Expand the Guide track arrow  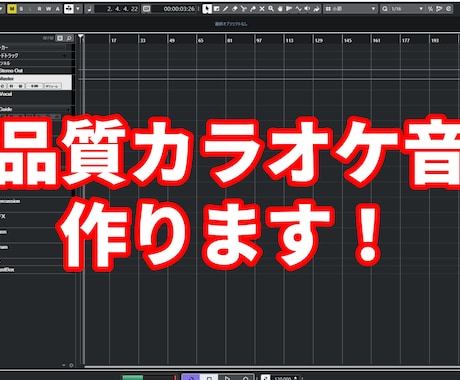[x=69, y=109]
